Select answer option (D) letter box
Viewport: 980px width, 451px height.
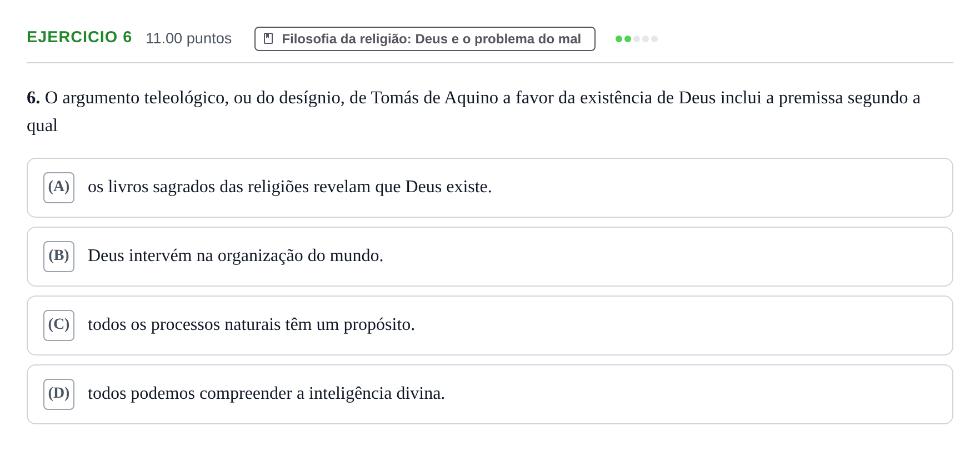point(59,394)
